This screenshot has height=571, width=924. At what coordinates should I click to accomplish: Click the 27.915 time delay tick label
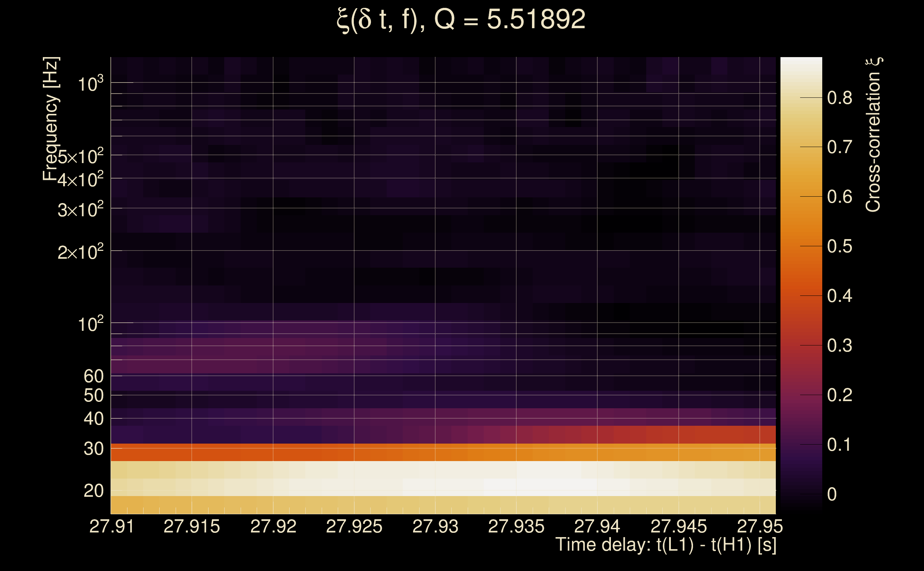click(x=191, y=526)
